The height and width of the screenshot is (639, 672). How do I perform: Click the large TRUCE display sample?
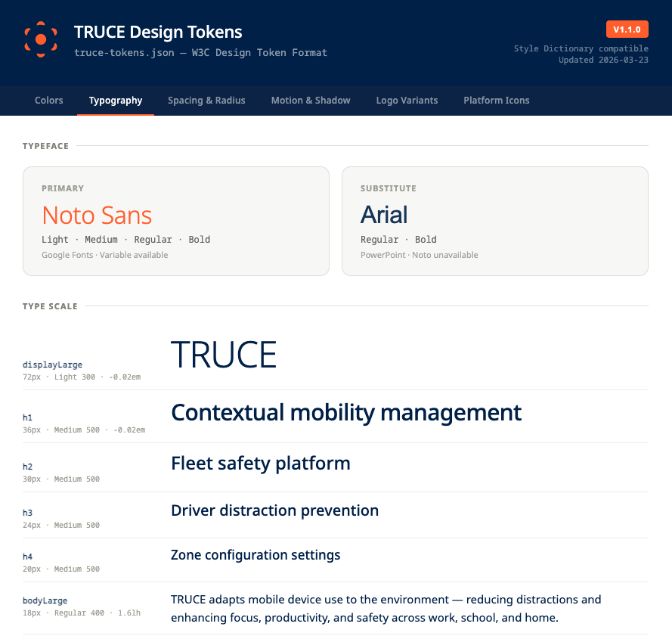[x=224, y=355]
